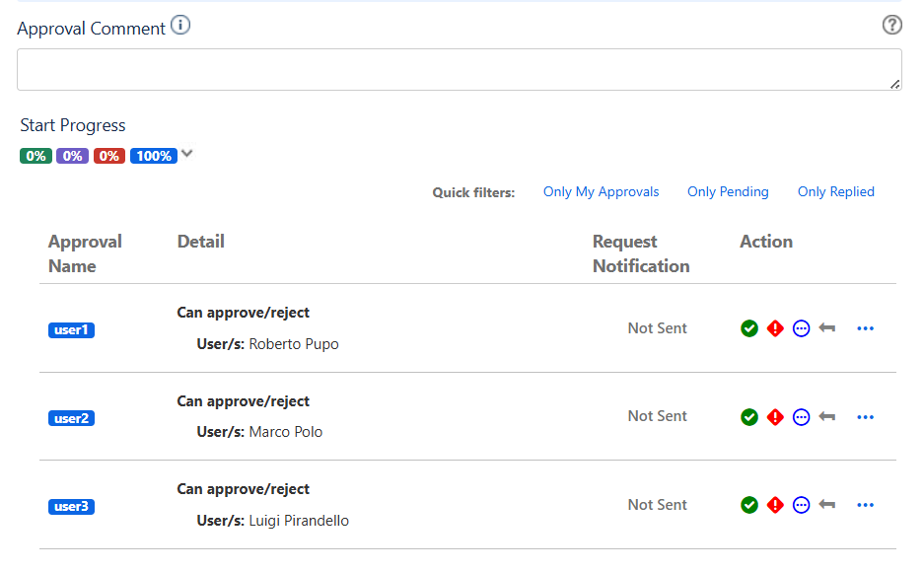Click the green 0% progress badge
Image resolution: width=924 pixels, height=572 pixels.
tap(36, 156)
